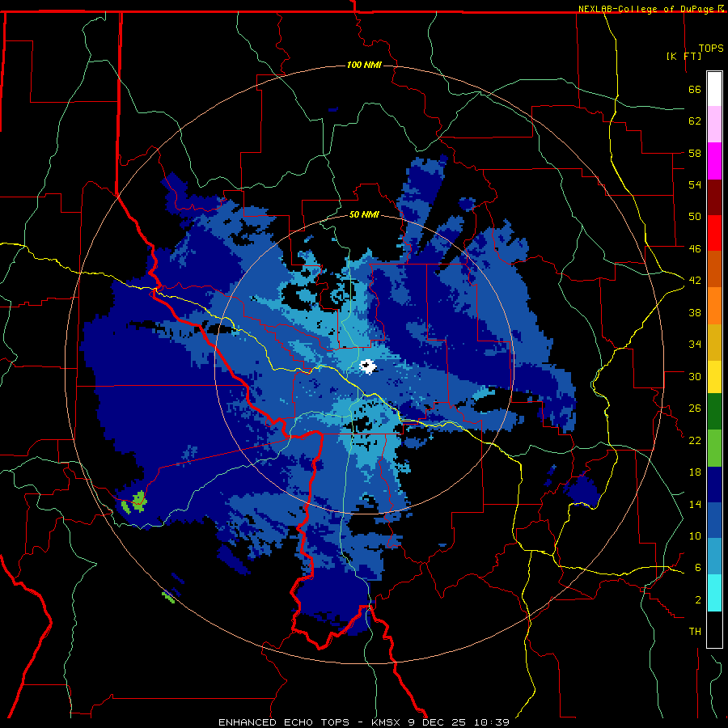The width and height of the screenshot is (728, 728).
Task: Click the TOPS legend title
Action: point(711,49)
